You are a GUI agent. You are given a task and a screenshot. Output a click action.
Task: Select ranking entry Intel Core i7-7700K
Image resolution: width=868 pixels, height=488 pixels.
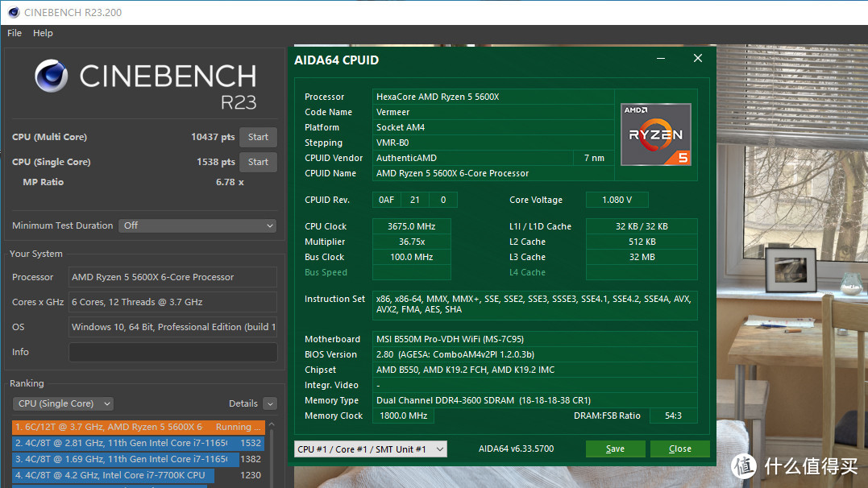click(x=139, y=475)
